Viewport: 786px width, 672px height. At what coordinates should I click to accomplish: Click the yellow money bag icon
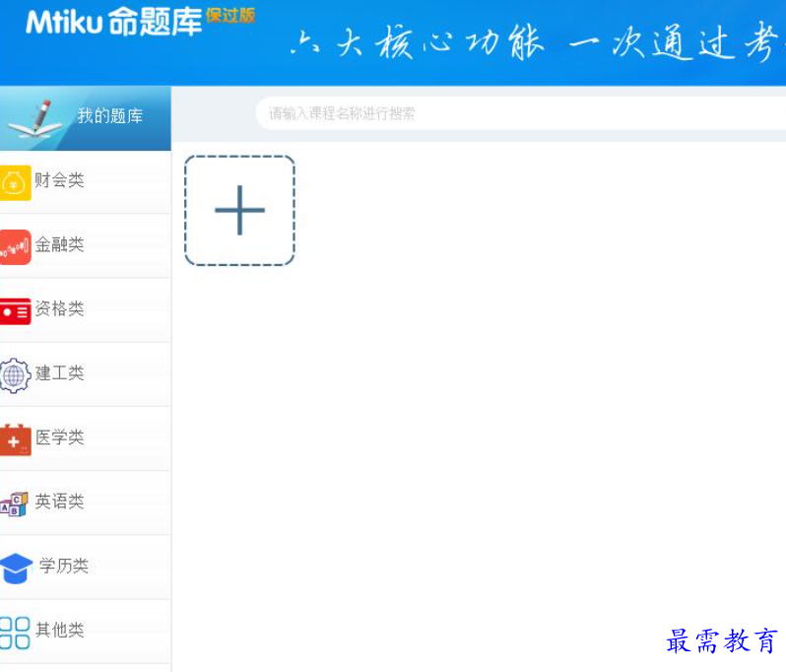(15, 183)
